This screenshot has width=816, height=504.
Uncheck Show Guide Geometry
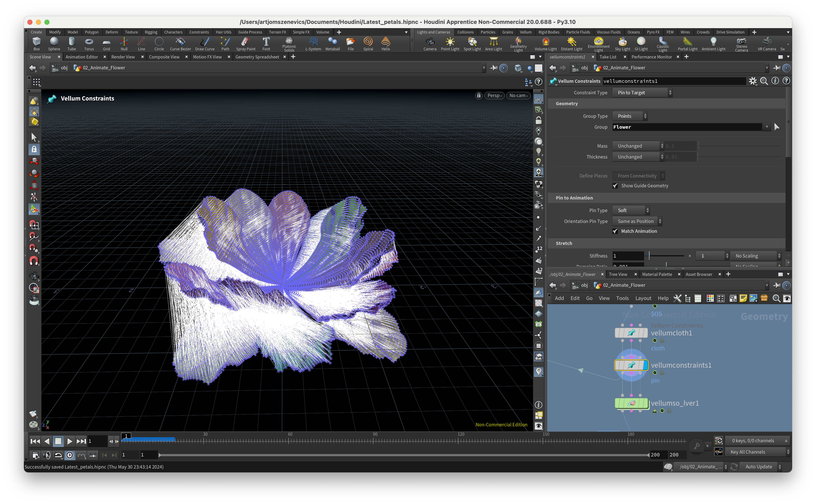615,186
